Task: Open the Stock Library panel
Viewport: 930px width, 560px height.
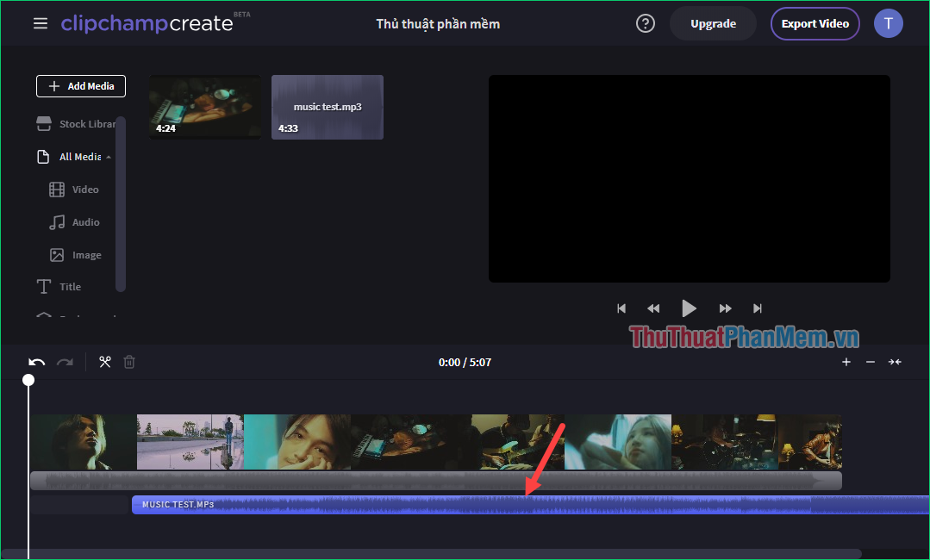Action: (78, 123)
